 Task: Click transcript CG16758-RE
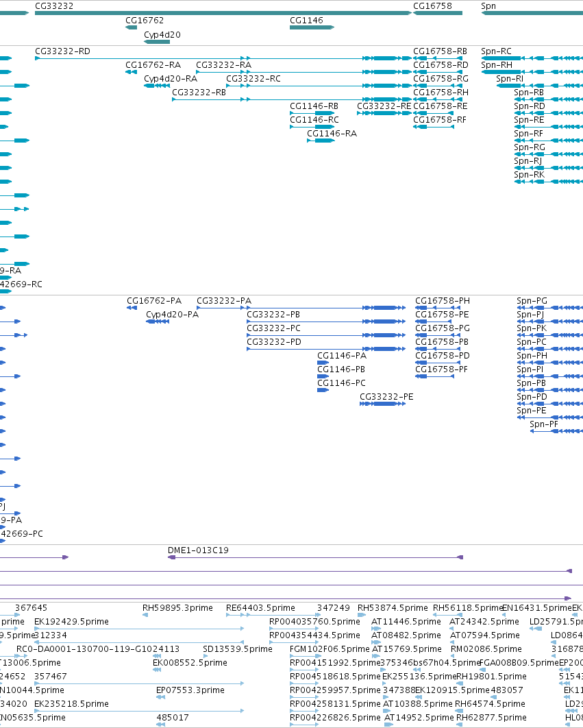[x=440, y=106]
